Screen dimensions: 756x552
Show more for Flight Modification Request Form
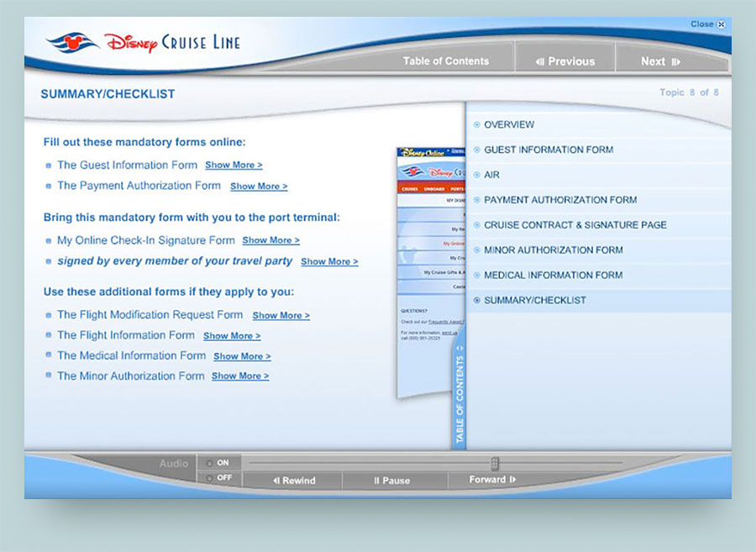click(281, 316)
